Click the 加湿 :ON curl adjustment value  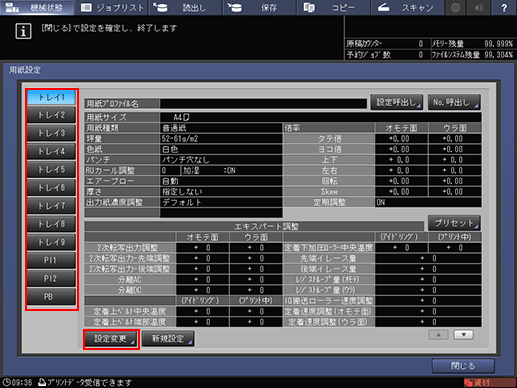(x=231, y=171)
